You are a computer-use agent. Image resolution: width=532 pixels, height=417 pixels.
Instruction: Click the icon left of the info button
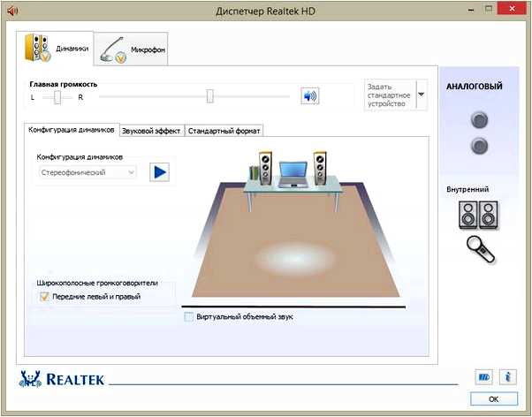483,376
